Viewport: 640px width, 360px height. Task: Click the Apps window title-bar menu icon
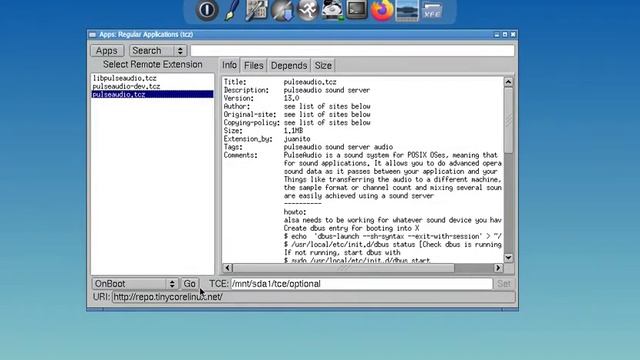(93, 35)
